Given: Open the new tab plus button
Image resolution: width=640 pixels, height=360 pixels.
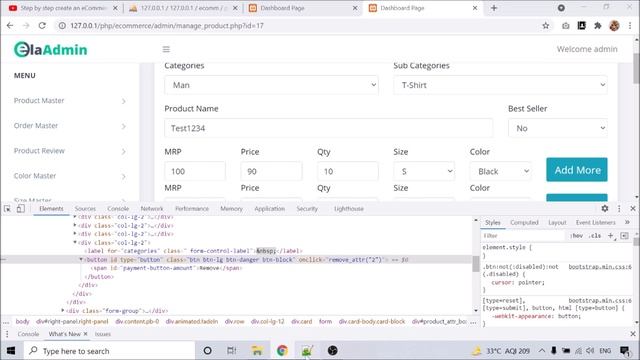Looking at the screenshot, I should [494, 8].
